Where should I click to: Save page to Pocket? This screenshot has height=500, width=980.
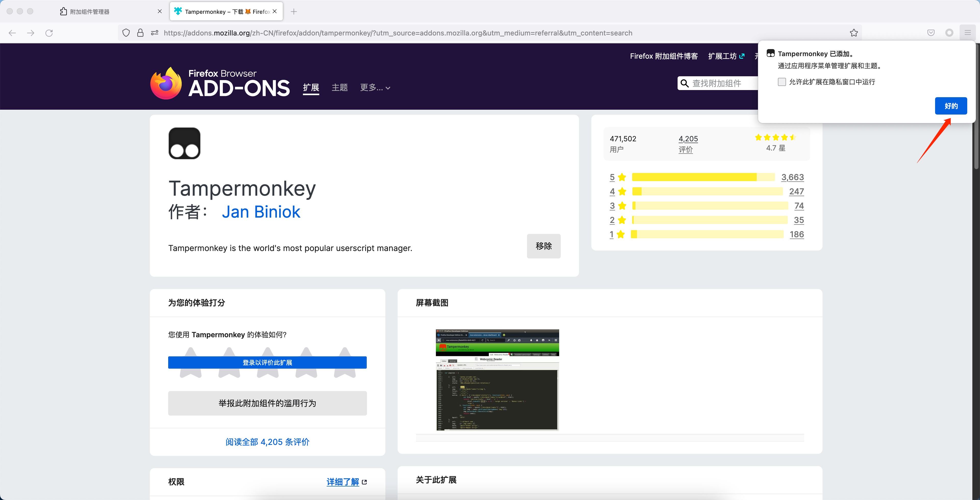931,33
